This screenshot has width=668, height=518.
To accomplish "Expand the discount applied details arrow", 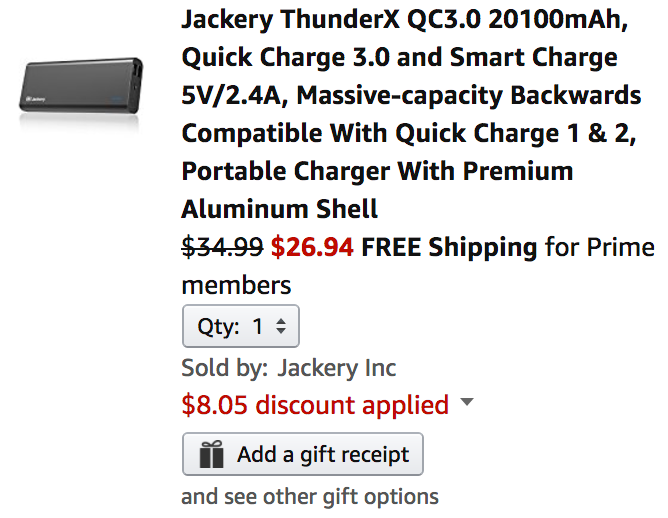I will click(x=466, y=403).
